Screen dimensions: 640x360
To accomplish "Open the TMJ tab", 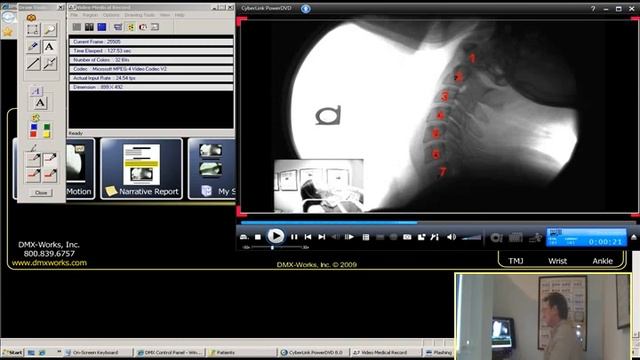I will click(x=516, y=261).
